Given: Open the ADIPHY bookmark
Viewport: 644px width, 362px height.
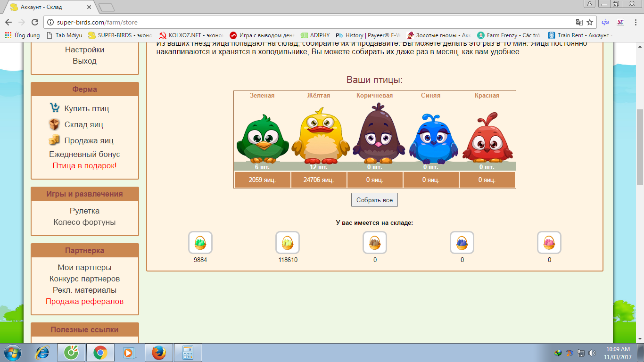Looking at the screenshot, I should 315,35.
